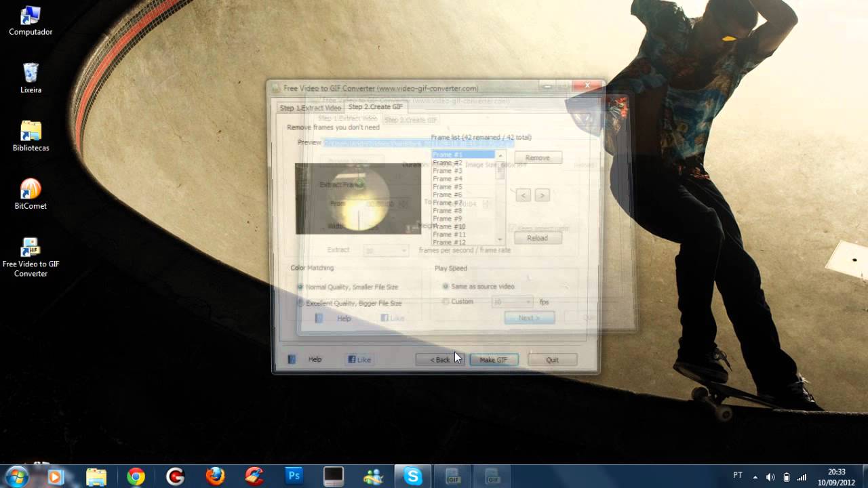The height and width of the screenshot is (488, 868).
Task: Show hidden system tray icons
Action: coord(755,476)
